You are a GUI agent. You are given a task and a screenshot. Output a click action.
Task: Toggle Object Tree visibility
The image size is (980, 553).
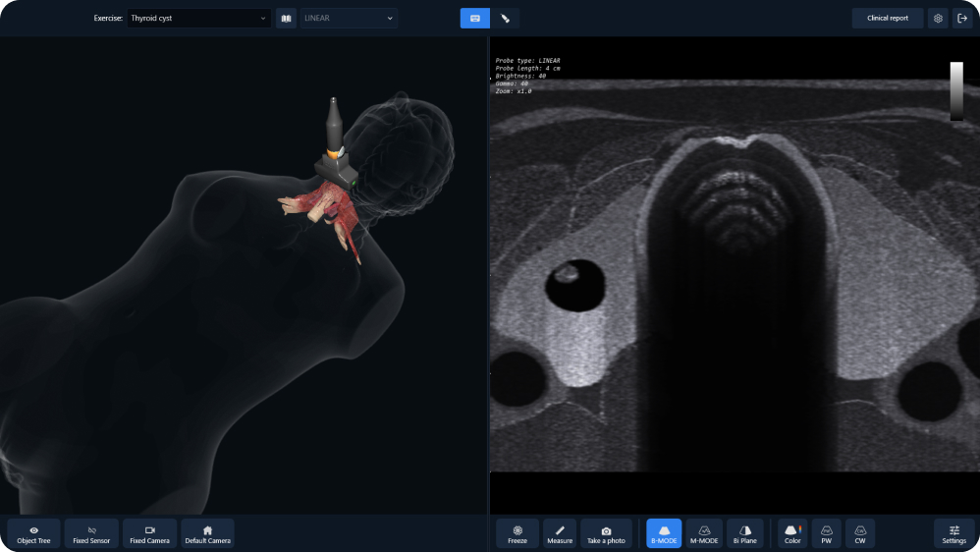click(x=33, y=533)
